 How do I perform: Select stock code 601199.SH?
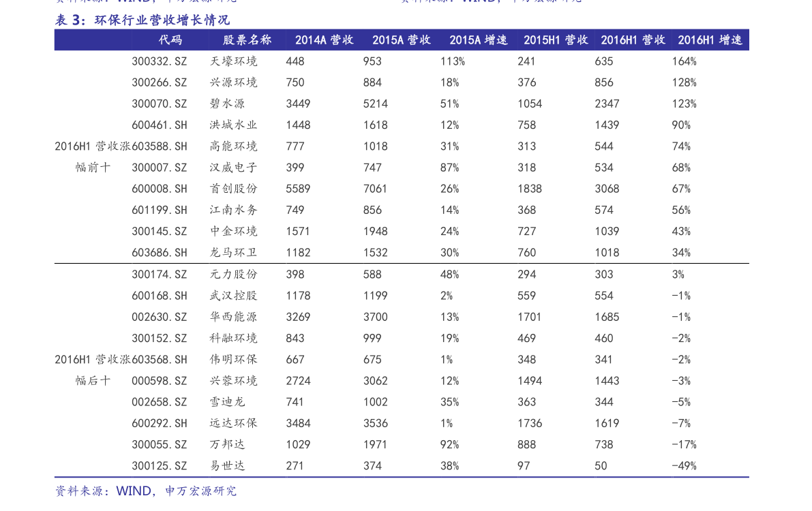coord(159,211)
